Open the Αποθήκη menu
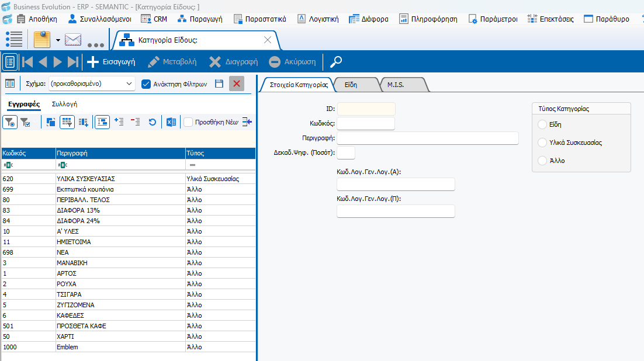Image resolution: width=644 pixels, height=361 pixels. click(37, 19)
